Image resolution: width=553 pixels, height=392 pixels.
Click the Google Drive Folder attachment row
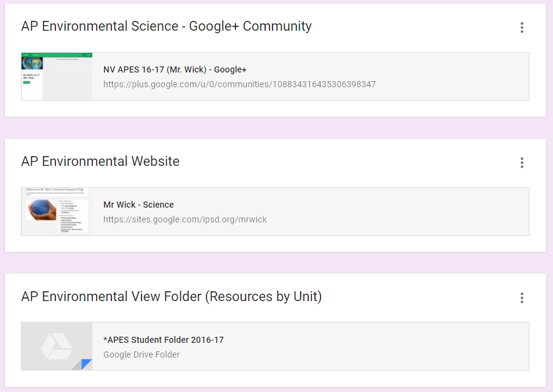[x=277, y=346]
